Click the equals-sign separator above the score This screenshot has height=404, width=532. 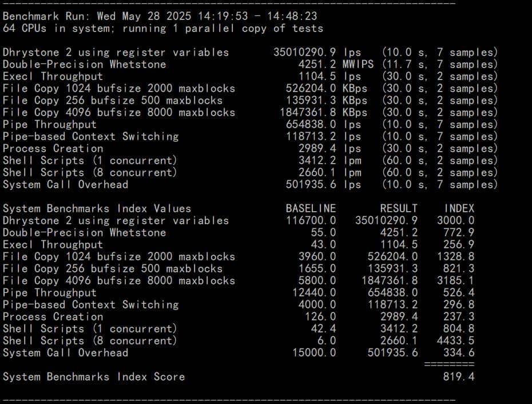click(449, 364)
